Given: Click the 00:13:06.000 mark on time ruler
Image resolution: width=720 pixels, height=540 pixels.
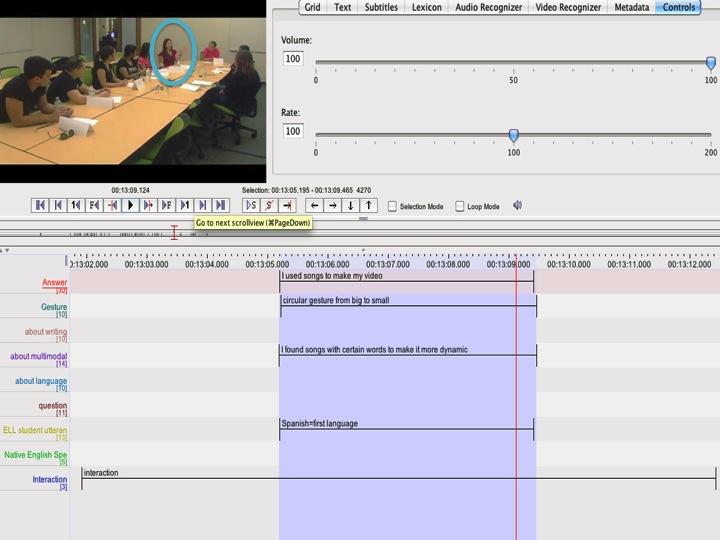Looking at the screenshot, I should [327, 264].
